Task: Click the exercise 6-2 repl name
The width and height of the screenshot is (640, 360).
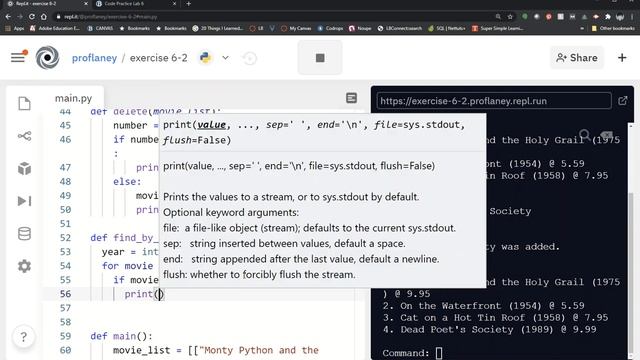Action: pos(158,58)
